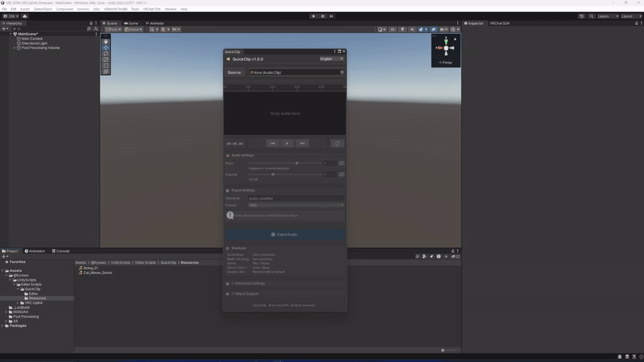This screenshot has height=362, width=644.
Task: Click Unity Step frame button
Action: click(x=332, y=16)
